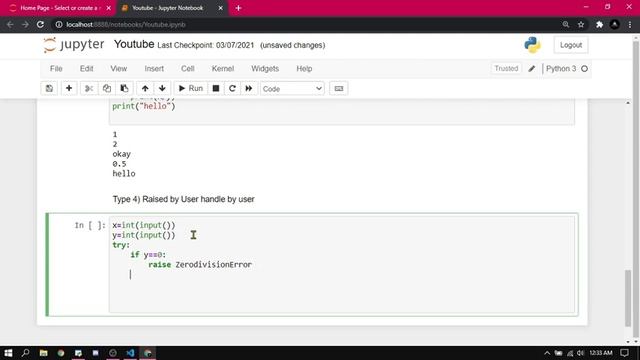Viewport: 640px width, 360px height.
Task: Click the 'try:' code line
Action: tap(121, 245)
